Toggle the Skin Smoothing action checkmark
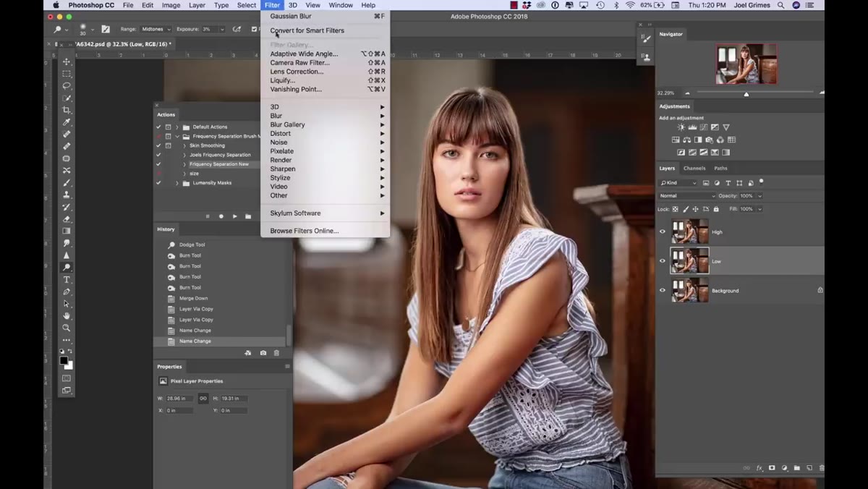The height and width of the screenshot is (489, 868). pos(158,145)
